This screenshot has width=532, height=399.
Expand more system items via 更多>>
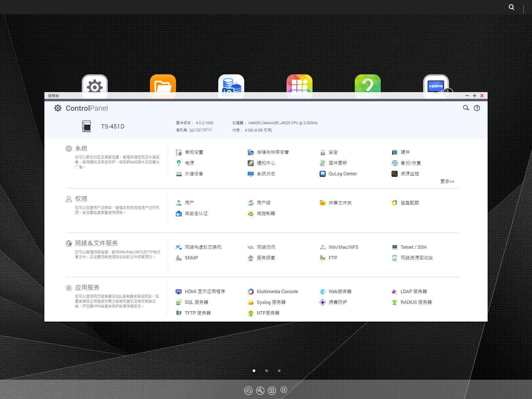pyautogui.click(x=447, y=181)
